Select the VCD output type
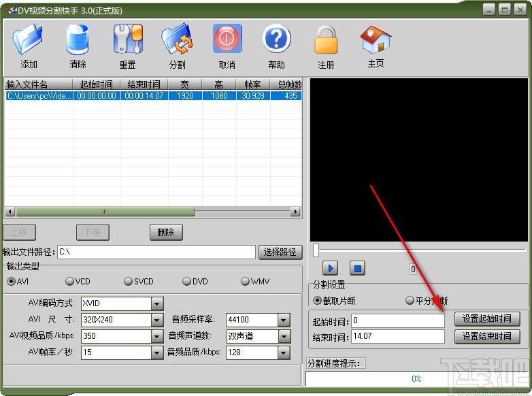This screenshot has height=396, width=532. click(x=70, y=282)
